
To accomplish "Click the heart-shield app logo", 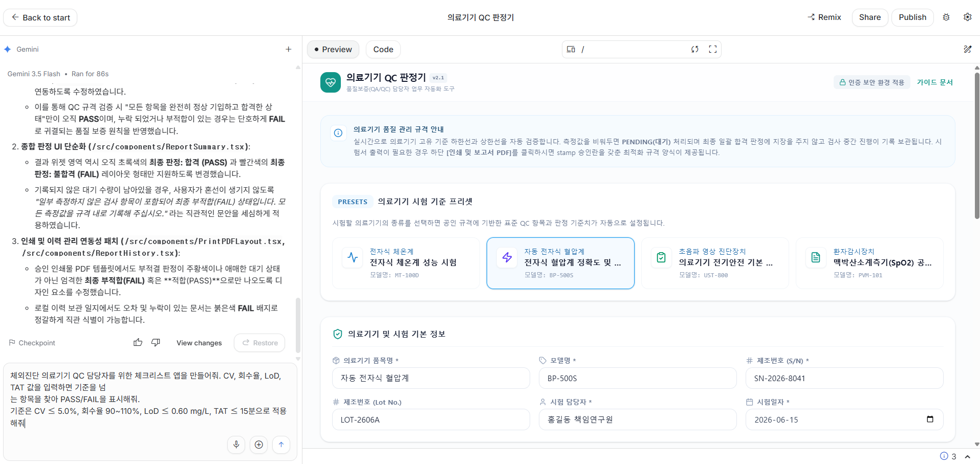I will point(331,82).
